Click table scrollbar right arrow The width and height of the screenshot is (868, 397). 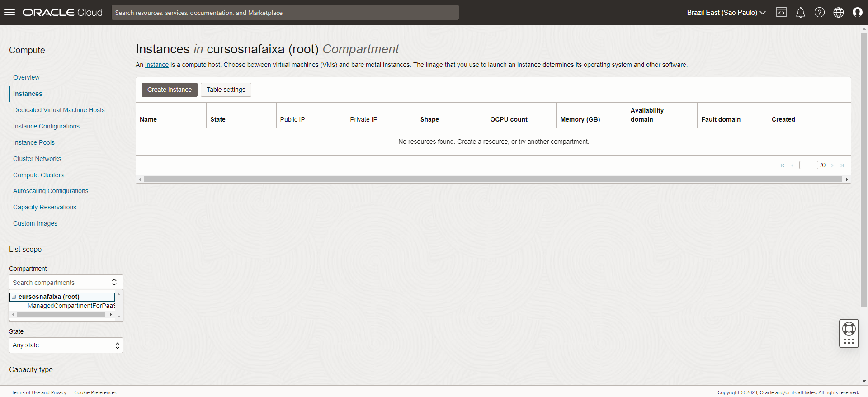point(847,180)
